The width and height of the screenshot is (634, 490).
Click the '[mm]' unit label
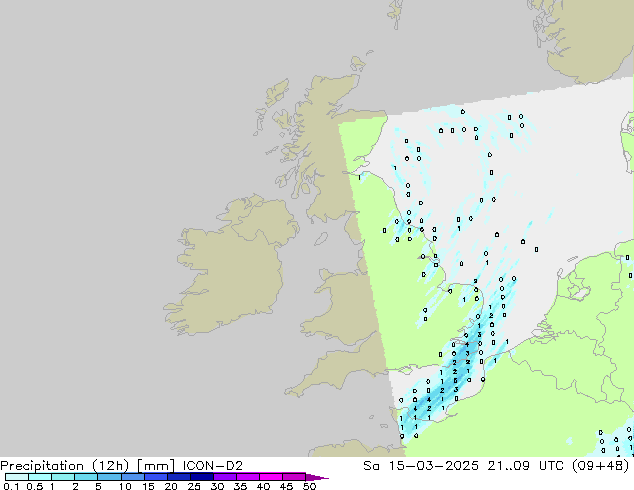156,466
